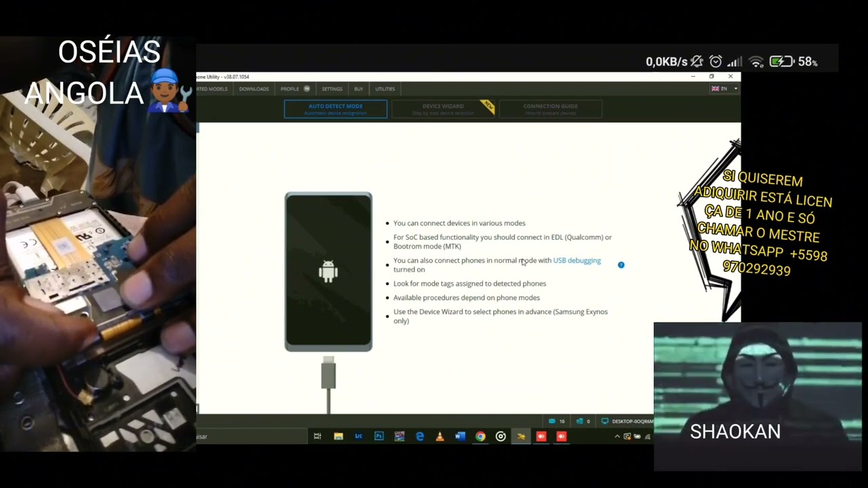
Task: Open the Connection Guide
Action: coord(550,108)
